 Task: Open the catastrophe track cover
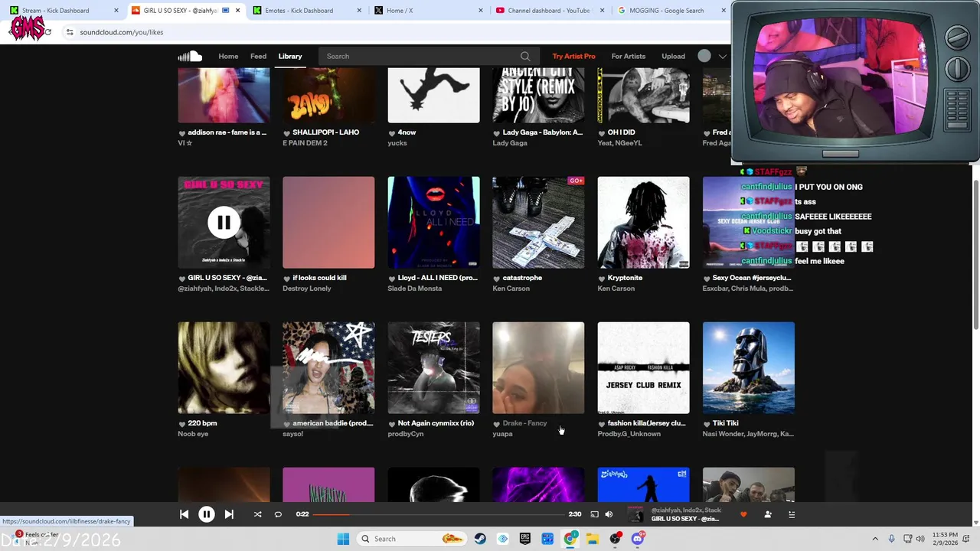tap(538, 223)
